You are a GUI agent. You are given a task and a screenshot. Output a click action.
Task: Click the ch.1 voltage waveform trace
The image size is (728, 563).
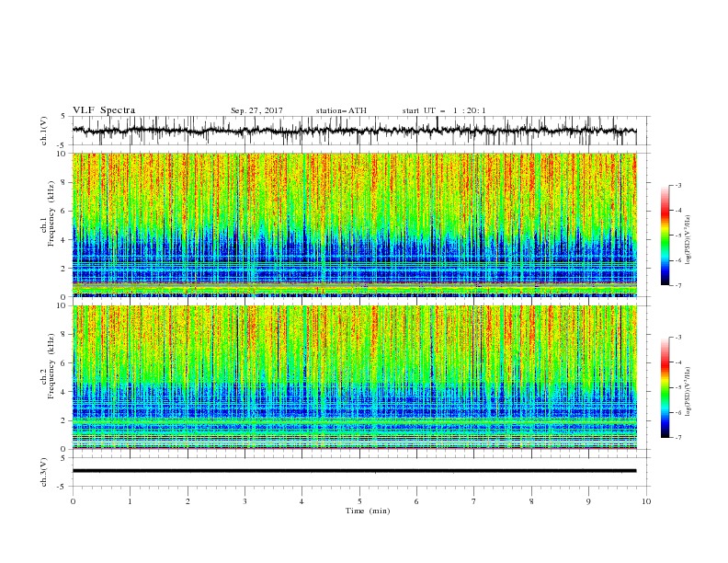pyautogui.click(x=354, y=131)
